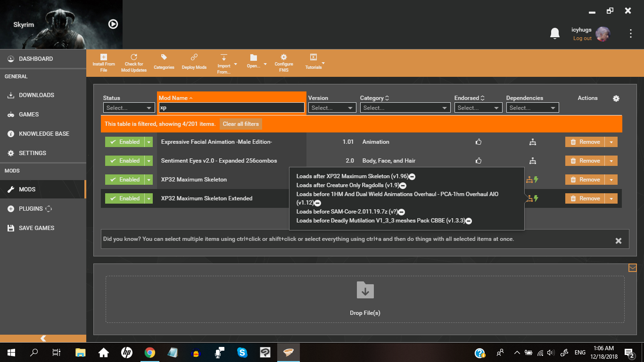This screenshot has width=644, height=362.
Task: Expand the Open folder dropdown arrow
Action: pyautogui.click(x=265, y=64)
